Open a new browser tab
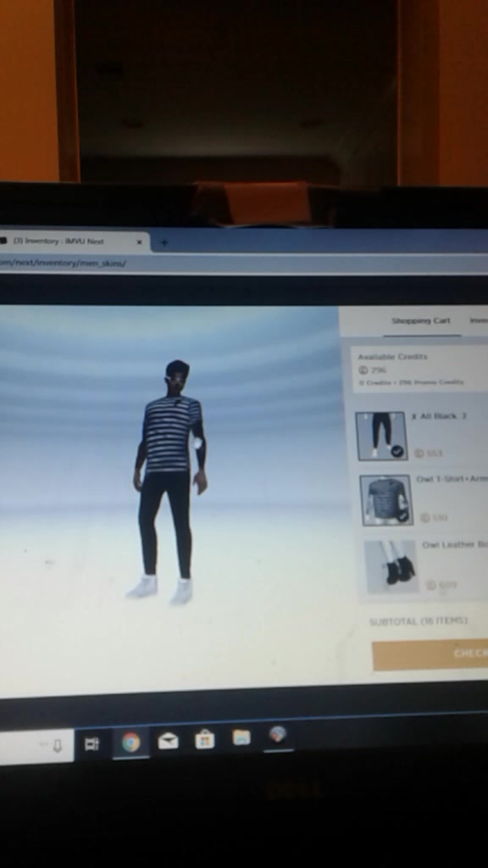 [164, 242]
